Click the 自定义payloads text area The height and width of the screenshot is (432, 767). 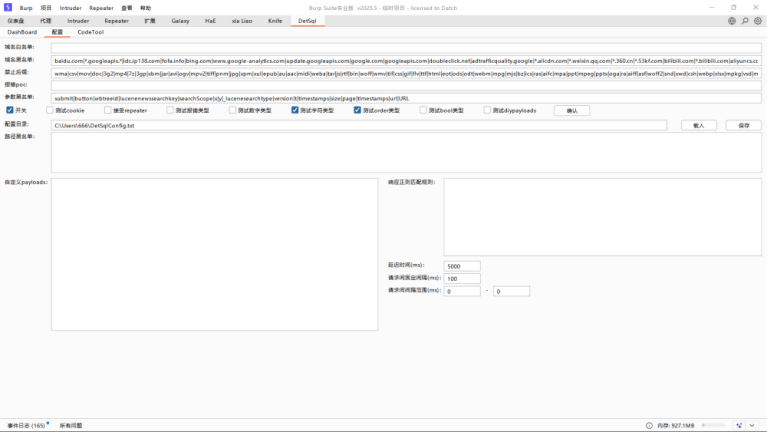[x=214, y=254]
